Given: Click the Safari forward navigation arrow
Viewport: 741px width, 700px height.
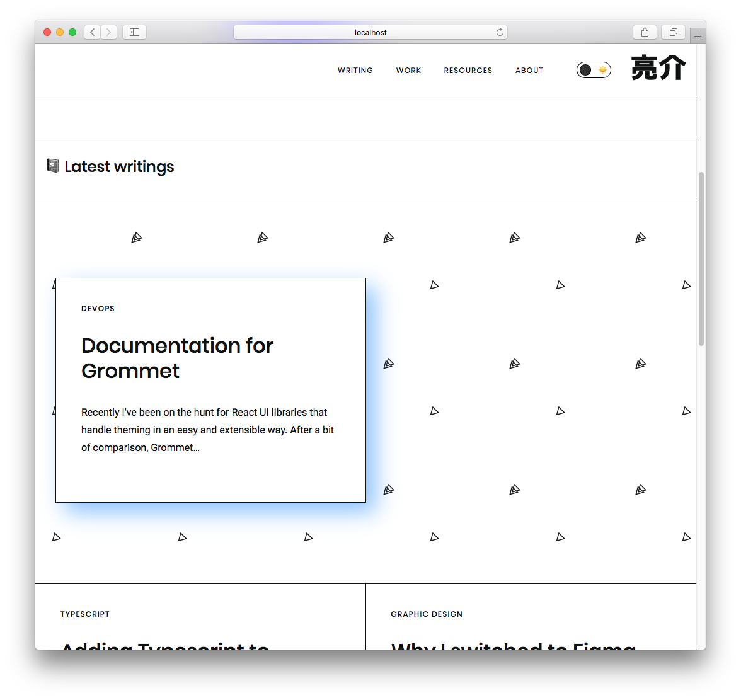Looking at the screenshot, I should [108, 32].
